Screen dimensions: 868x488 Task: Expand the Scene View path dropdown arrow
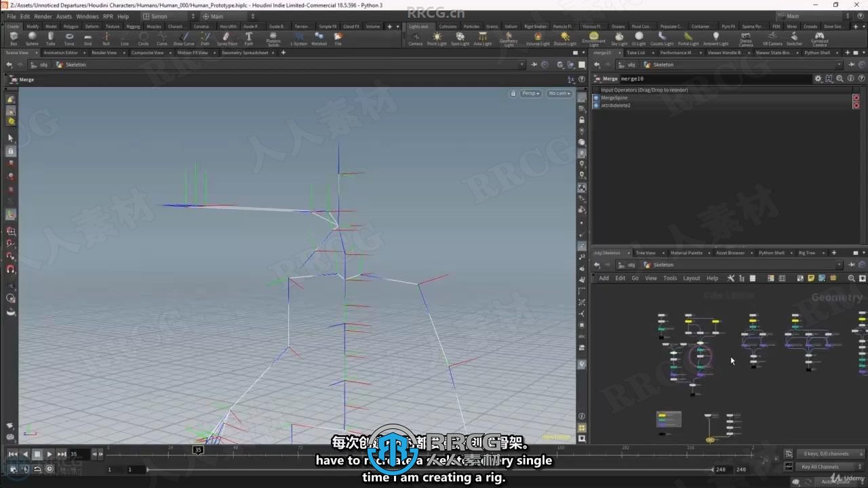coord(522,64)
